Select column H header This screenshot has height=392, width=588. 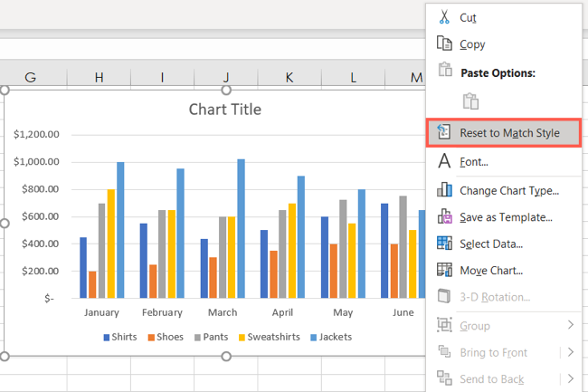click(x=99, y=78)
